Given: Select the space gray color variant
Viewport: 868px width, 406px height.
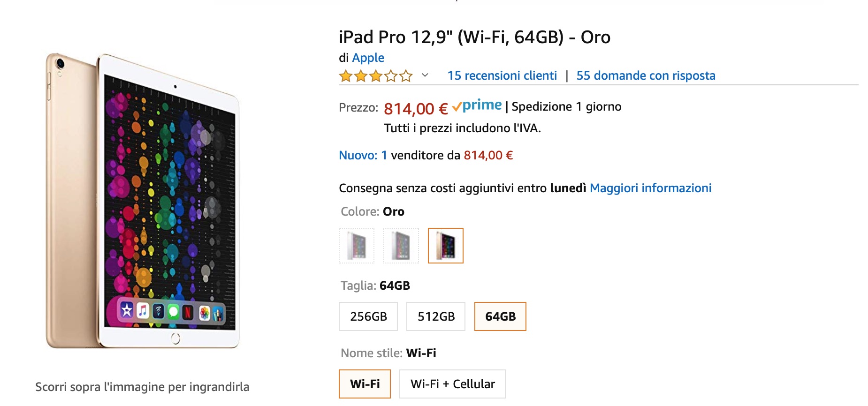Looking at the screenshot, I should [x=400, y=245].
